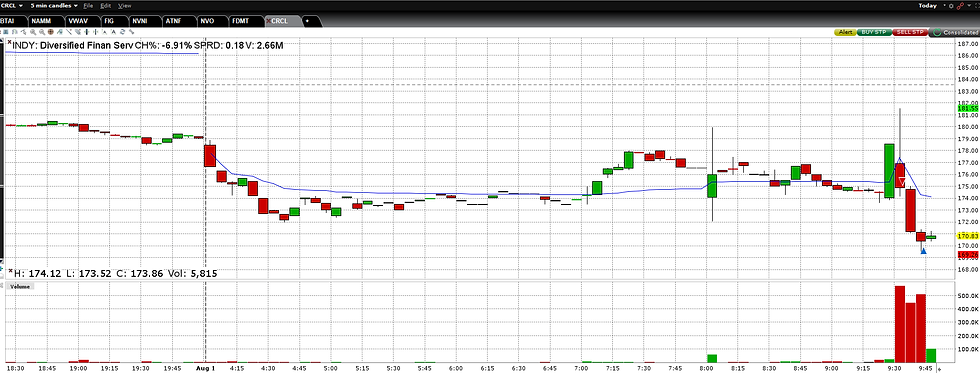Viewport: 980px width, 373px height.
Task: Click the yellow Alert button
Action: pos(846,32)
